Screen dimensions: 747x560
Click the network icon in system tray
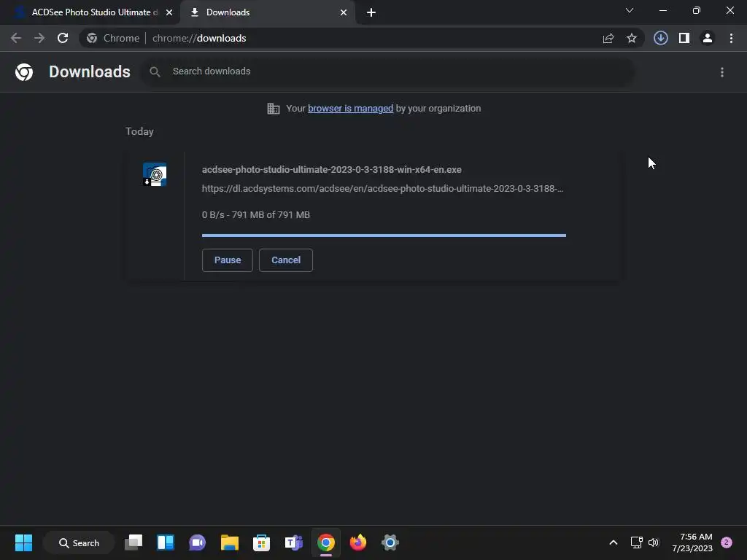(636, 542)
